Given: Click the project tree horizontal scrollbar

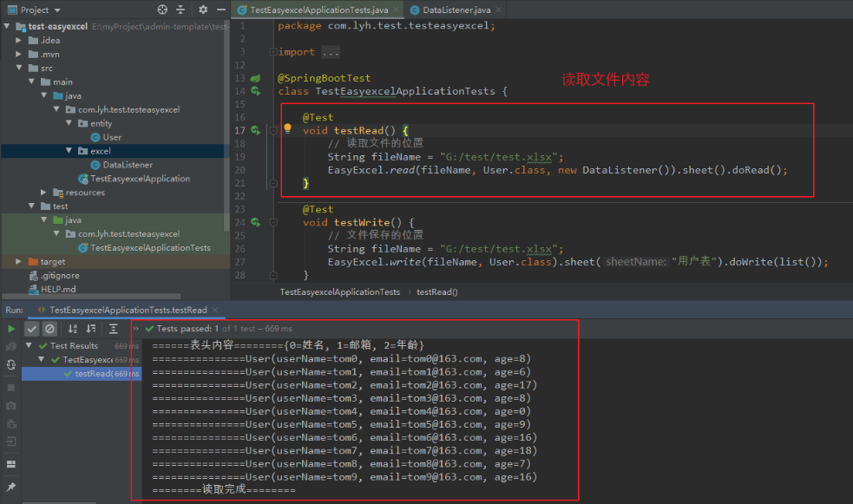Looking at the screenshot, I should pos(91,297).
